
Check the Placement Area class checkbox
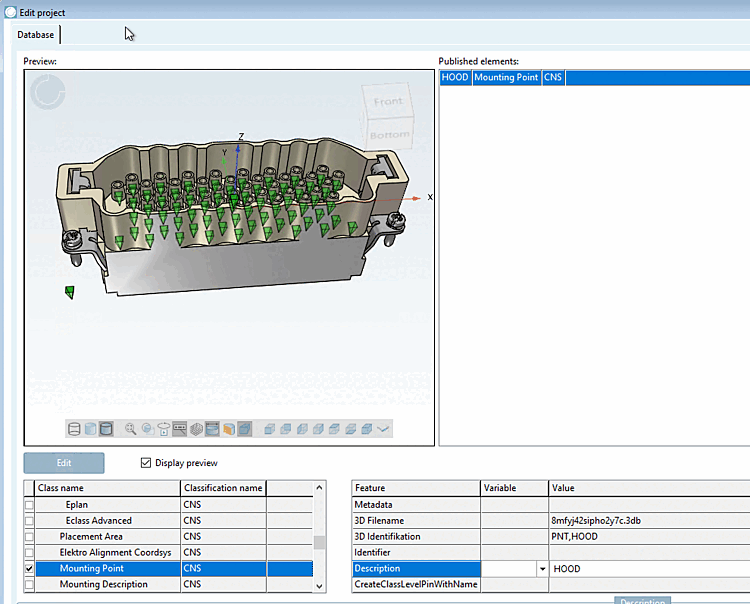[x=29, y=536]
